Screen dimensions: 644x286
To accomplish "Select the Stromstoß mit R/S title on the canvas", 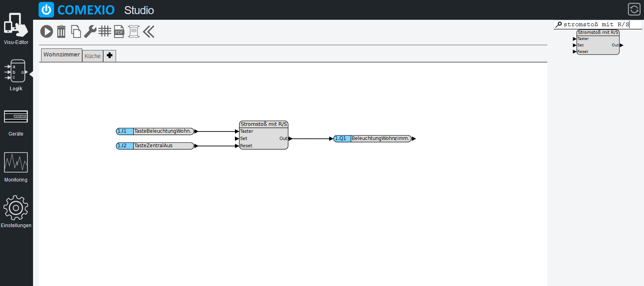I will point(264,124).
